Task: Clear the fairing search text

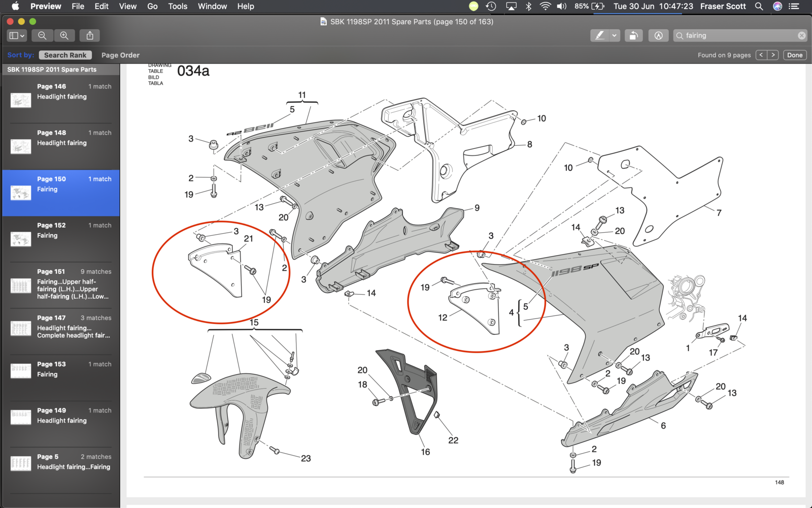Action: [801, 36]
